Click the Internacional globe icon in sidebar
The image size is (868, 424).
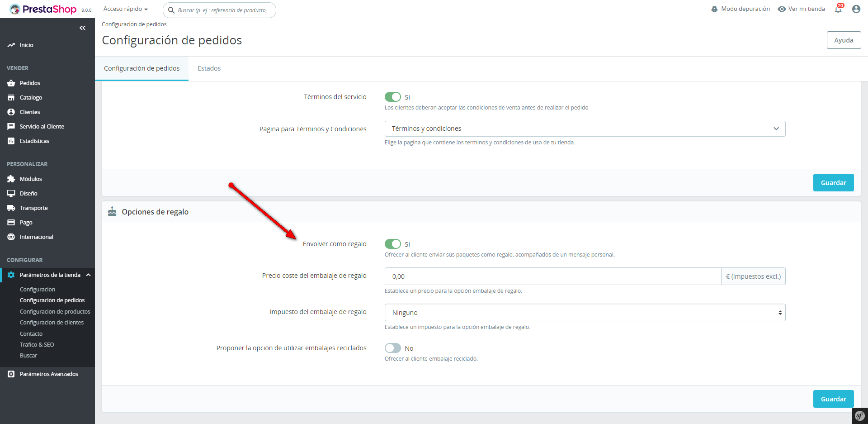[11, 237]
